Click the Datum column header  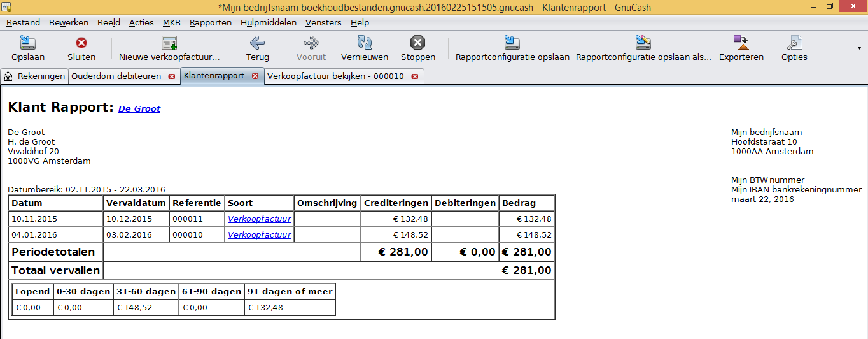coord(56,203)
